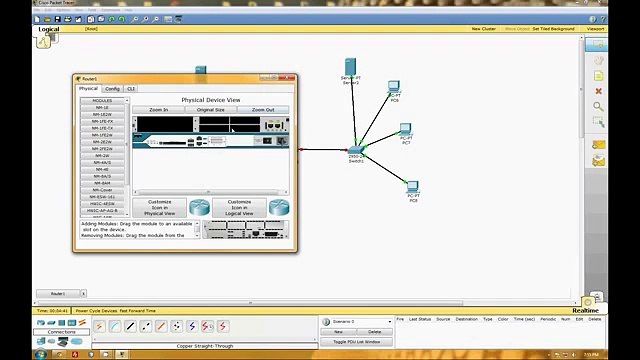The image size is (640, 360).
Task: Click Viewport in the yellow bar
Action: click(595, 29)
